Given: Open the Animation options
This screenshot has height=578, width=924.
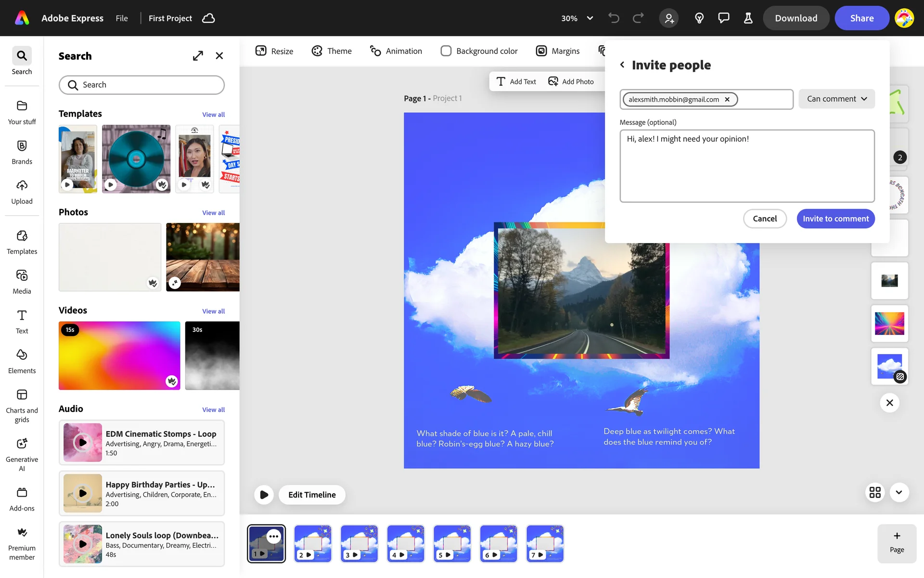Looking at the screenshot, I should [396, 51].
